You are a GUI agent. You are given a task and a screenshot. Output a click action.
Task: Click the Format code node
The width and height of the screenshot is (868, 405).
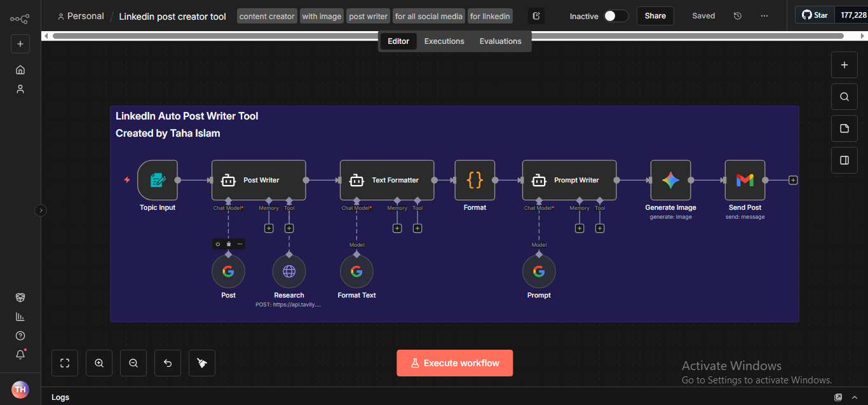[x=475, y=181]
